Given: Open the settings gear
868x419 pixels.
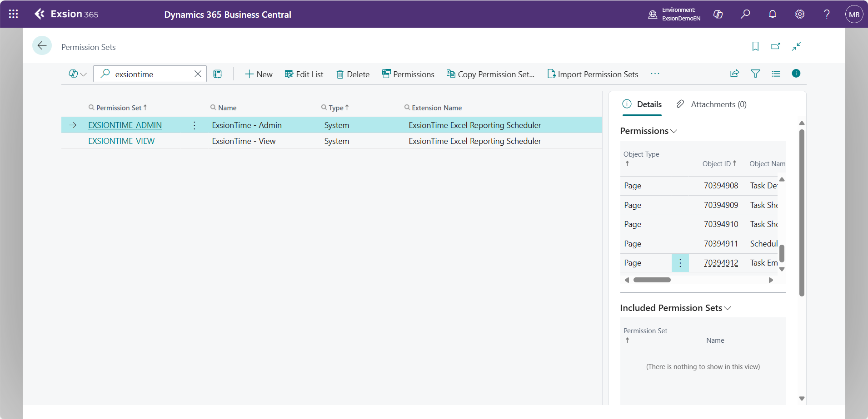Looking at the screenshot, I should pos(800,14).
